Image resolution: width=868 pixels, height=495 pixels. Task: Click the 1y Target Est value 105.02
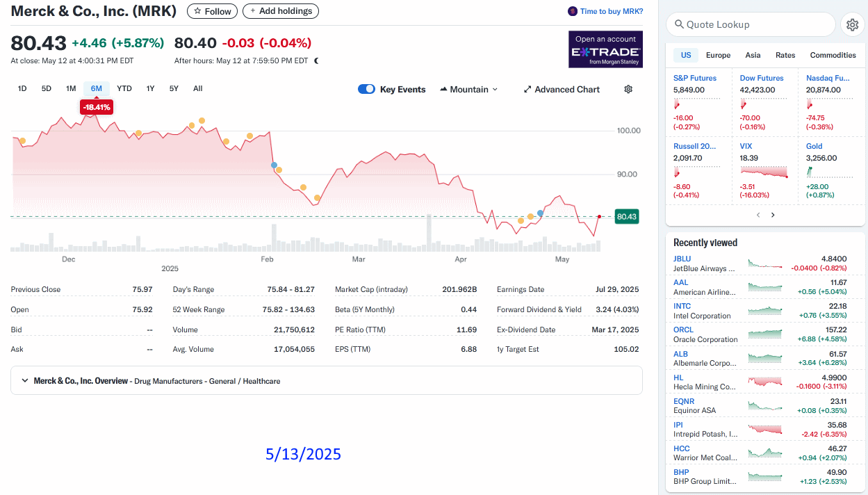click(627, 349)
